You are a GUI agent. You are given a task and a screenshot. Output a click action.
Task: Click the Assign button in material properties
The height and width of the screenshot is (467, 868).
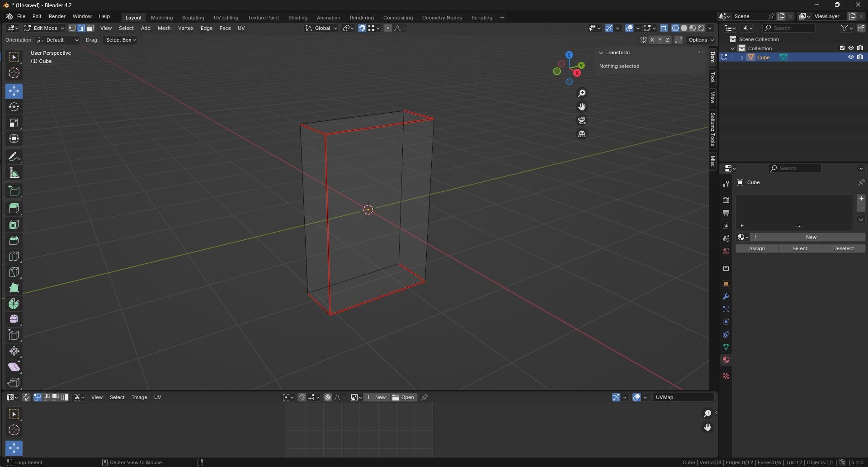coord(757,248)
